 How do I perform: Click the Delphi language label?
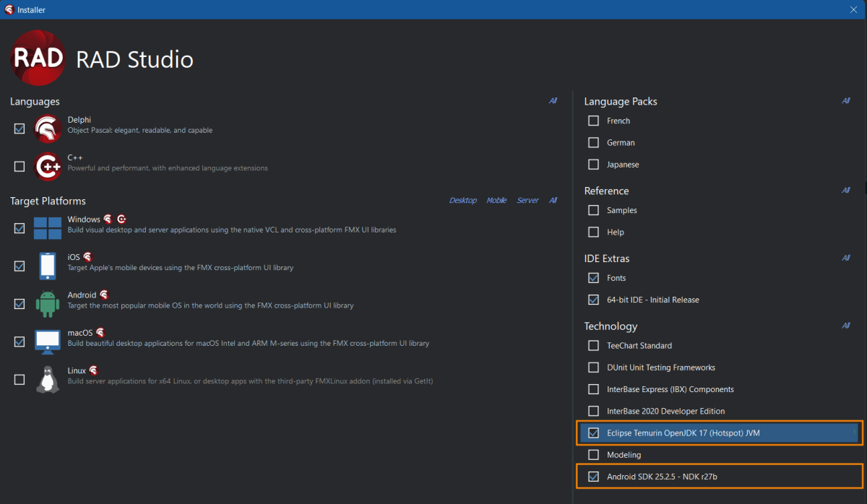[79, 120]
